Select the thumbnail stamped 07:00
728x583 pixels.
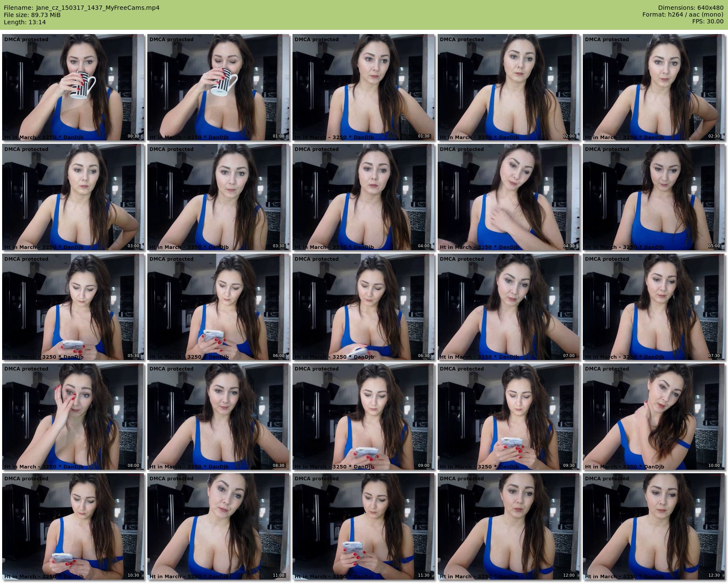tap(508, 307)
